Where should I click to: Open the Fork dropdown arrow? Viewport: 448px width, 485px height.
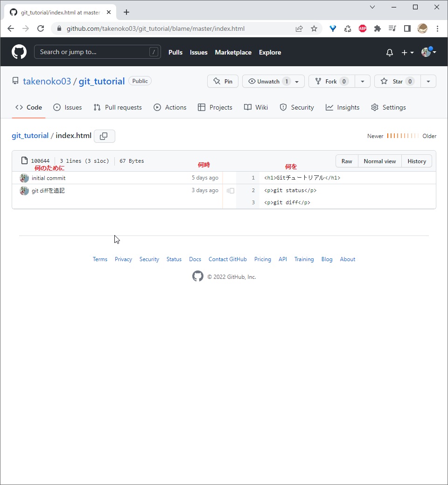(363, 81)
